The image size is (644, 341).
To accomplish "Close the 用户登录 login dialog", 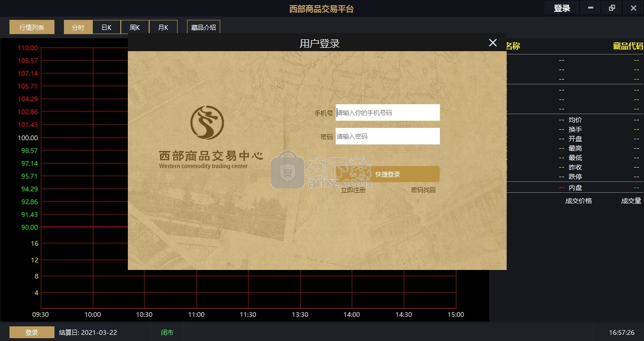I will [x=492, y=43].
